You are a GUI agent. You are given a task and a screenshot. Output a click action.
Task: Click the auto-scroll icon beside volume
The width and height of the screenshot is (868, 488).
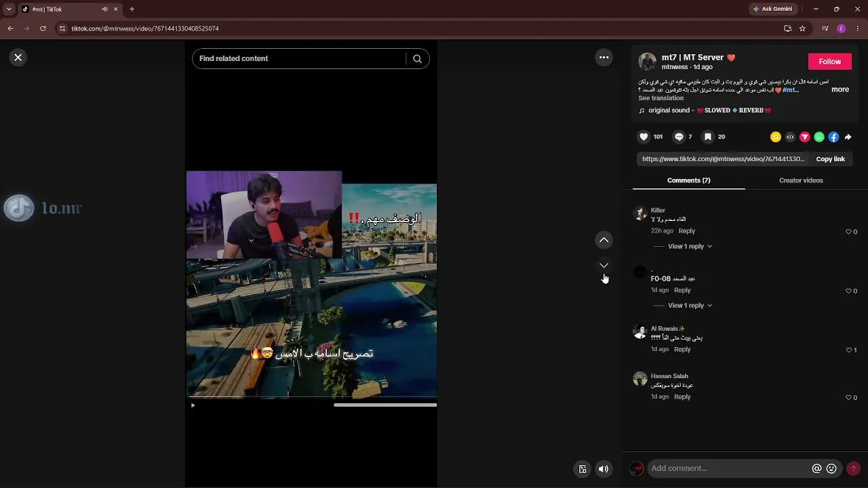coord(582,469)
